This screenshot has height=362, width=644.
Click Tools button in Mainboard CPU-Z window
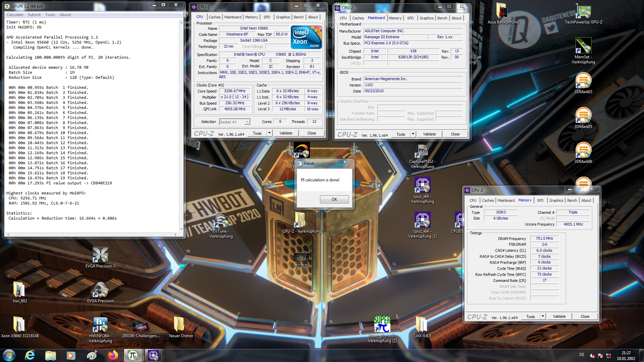click(400, 134)
